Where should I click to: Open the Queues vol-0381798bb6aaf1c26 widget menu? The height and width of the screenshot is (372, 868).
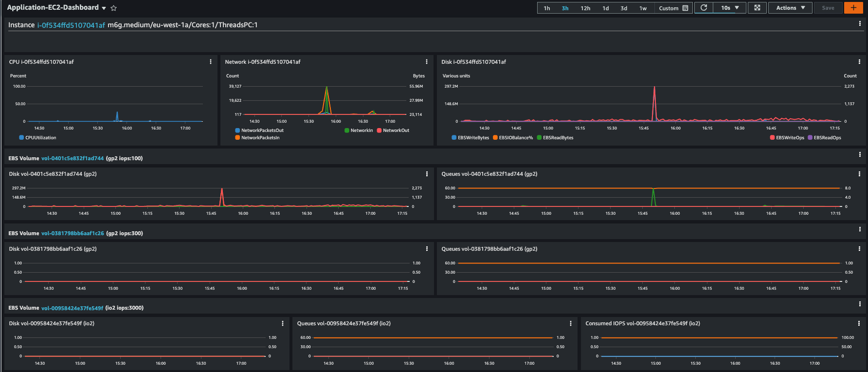(x=859, y=249)
